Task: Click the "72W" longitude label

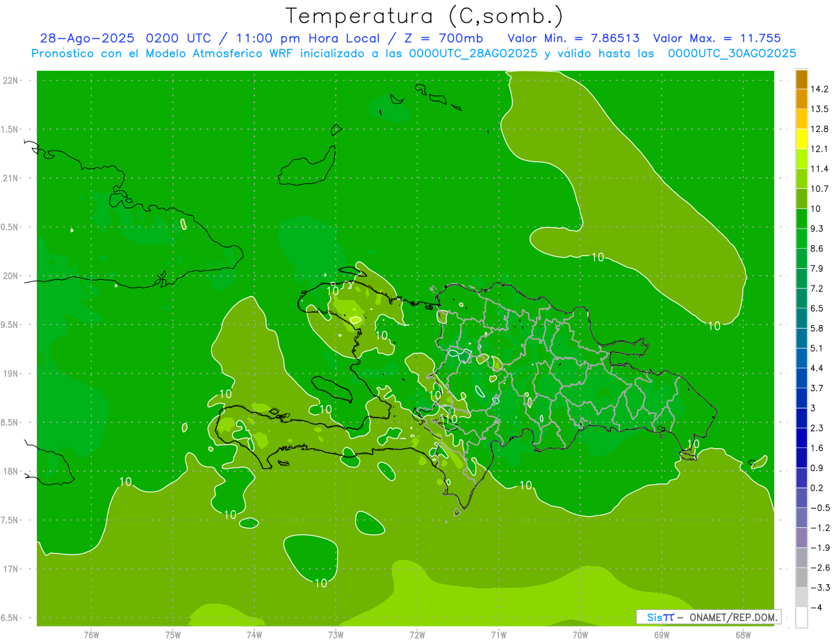Action: (417, 635)
